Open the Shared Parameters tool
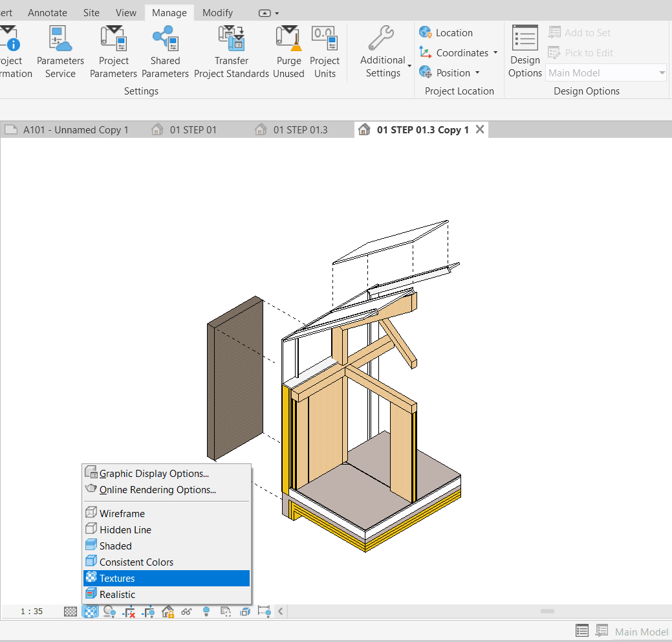The image size is (672, 642). click(x=165, y=49)
